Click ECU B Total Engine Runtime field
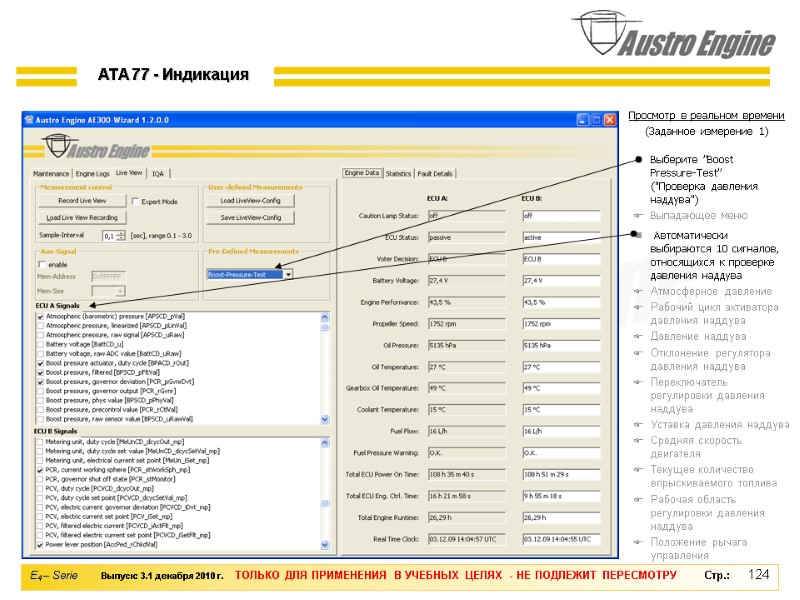 click(561, 517)
